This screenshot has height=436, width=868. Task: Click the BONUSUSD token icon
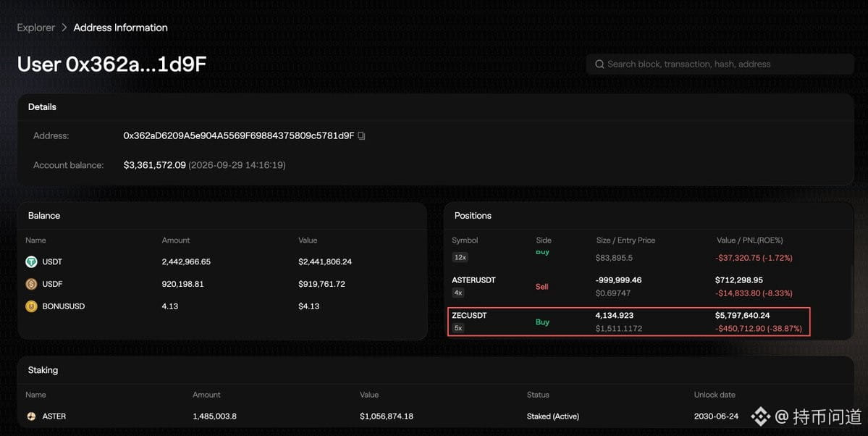pyautogui.click(x=32, y=306)
